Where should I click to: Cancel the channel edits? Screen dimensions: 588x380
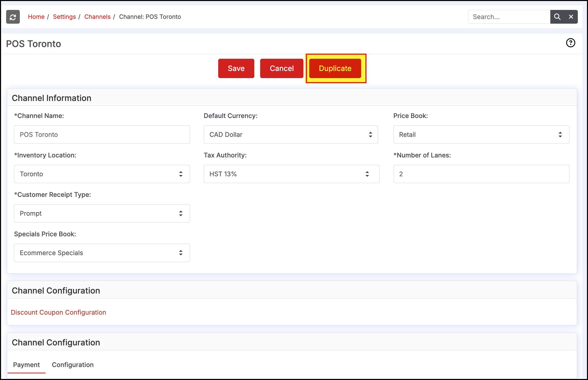(x=282, y=68)
